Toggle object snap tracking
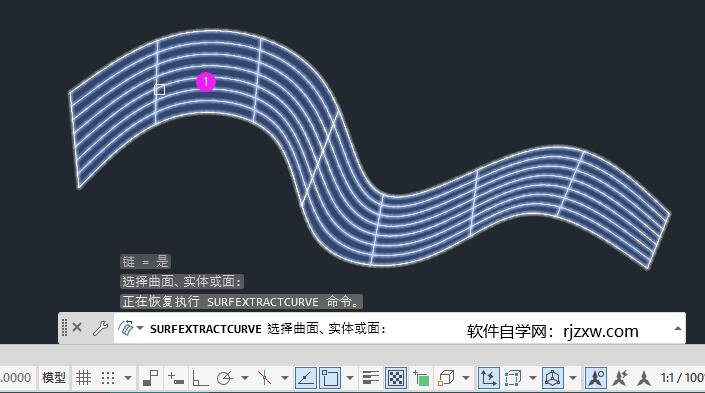The height and width of the screenshot is (393, 705). (306, 378)
